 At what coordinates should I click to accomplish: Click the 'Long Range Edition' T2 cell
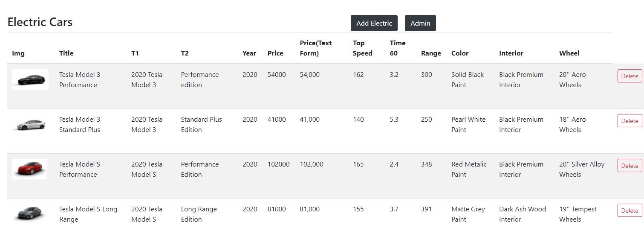tap(199, 214)
